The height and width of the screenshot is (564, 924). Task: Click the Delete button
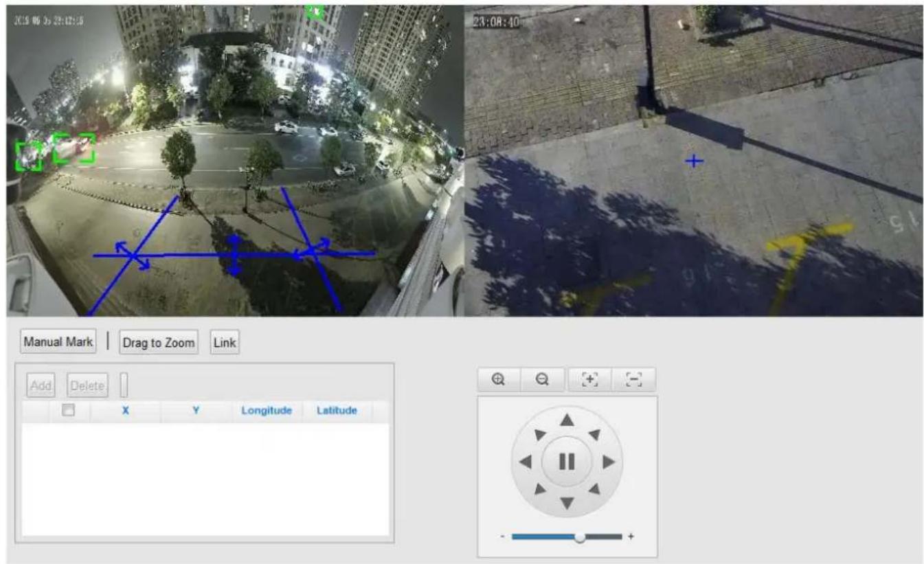tap(88, 385)
